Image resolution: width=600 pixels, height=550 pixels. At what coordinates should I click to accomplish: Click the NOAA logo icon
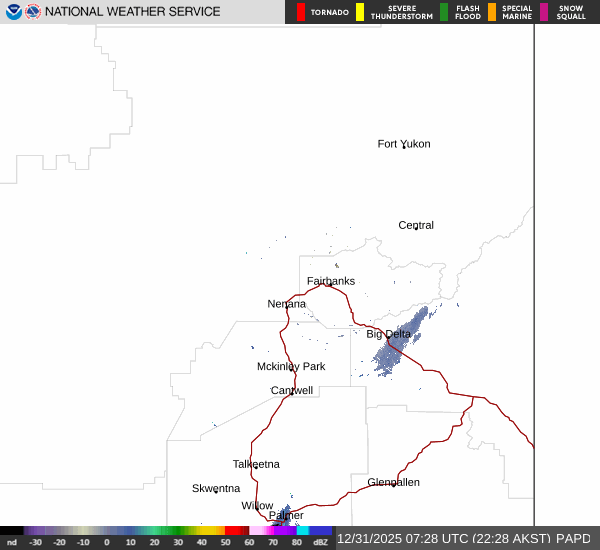coord(13,12)
